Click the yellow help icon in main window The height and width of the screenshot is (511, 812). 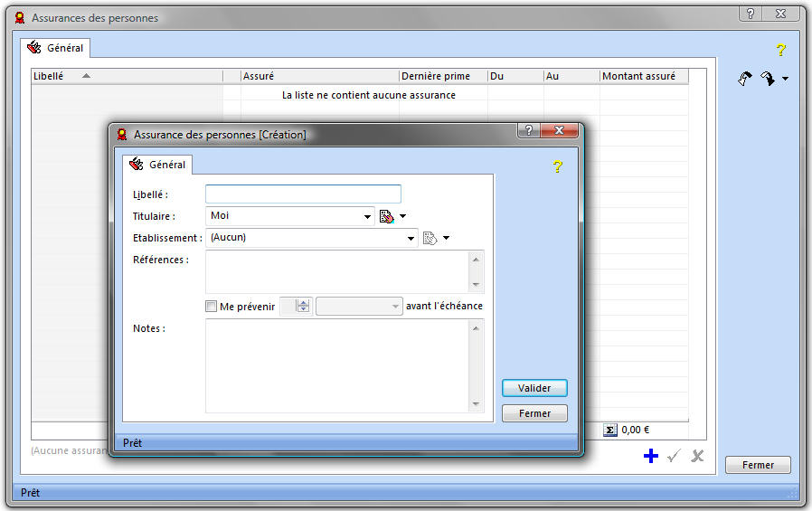click(x=781, y=51)
